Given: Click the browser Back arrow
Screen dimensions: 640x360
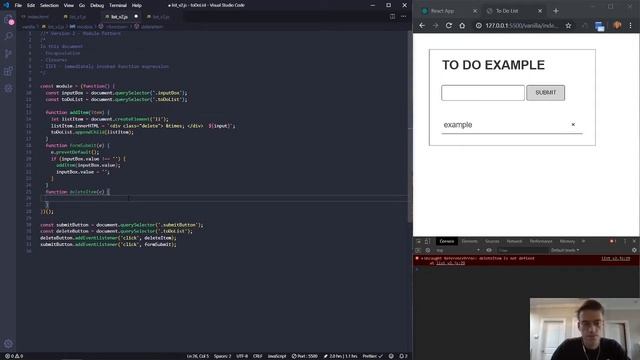Looking at the screenshot, I should [x=422, y=25].
